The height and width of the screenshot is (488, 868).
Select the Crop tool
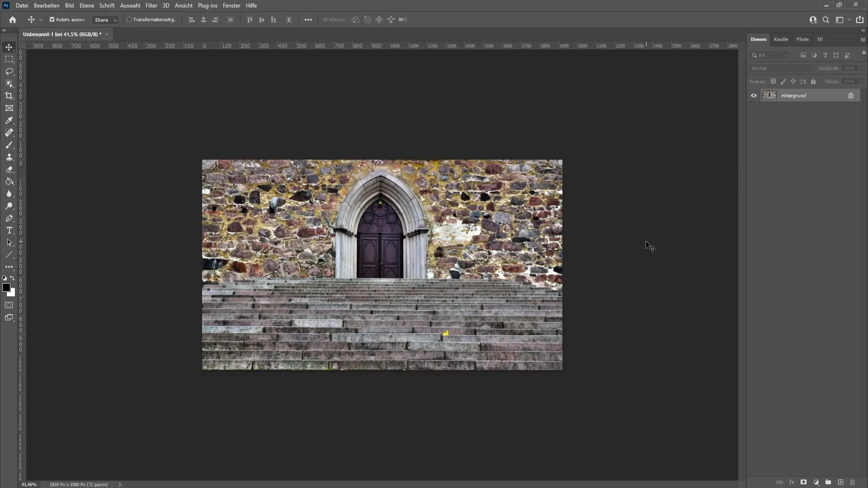click(x=9, y=95)
